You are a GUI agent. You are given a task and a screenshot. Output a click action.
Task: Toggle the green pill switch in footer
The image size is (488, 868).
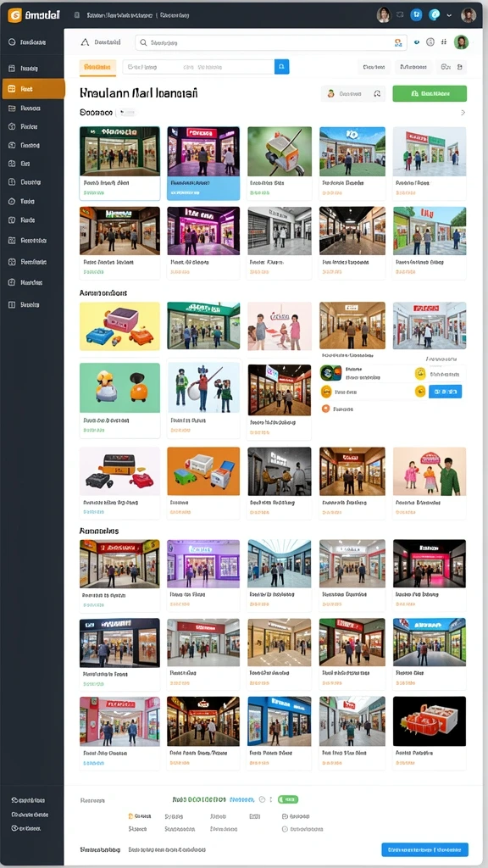tap(288, 799)
